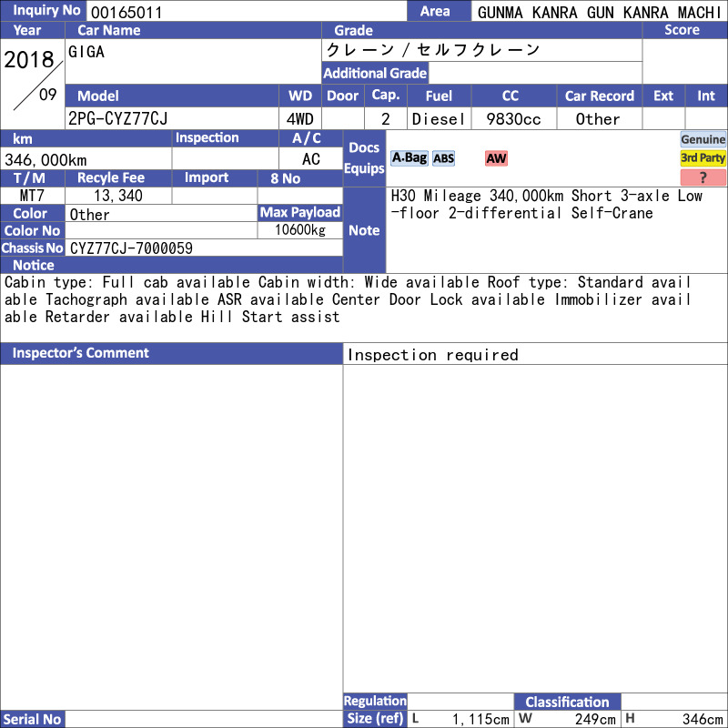728x728 pixels.
Task: Click the car name GIGA
Action: coord(86,52)
